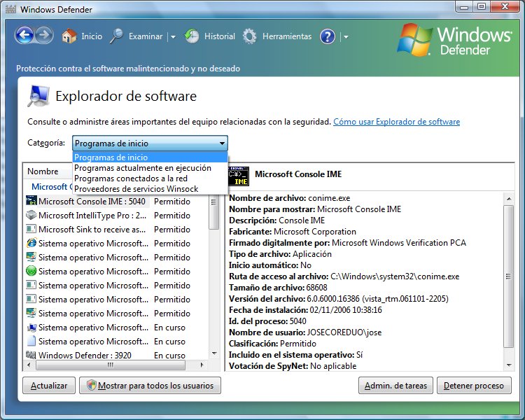The width and height of the screenshot is (525, 420).
Task: Click the Microsoft Console IME row icon
Action: [31, 201]
